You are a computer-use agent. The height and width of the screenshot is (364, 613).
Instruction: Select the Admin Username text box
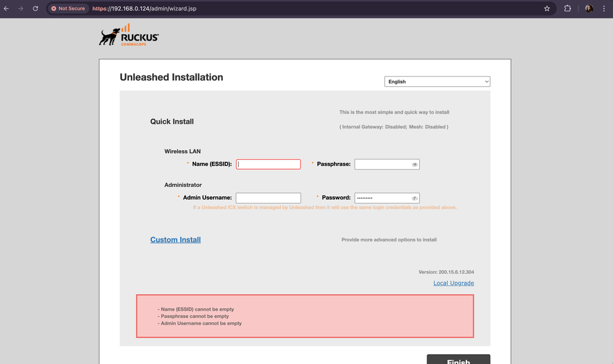(268, 198)
